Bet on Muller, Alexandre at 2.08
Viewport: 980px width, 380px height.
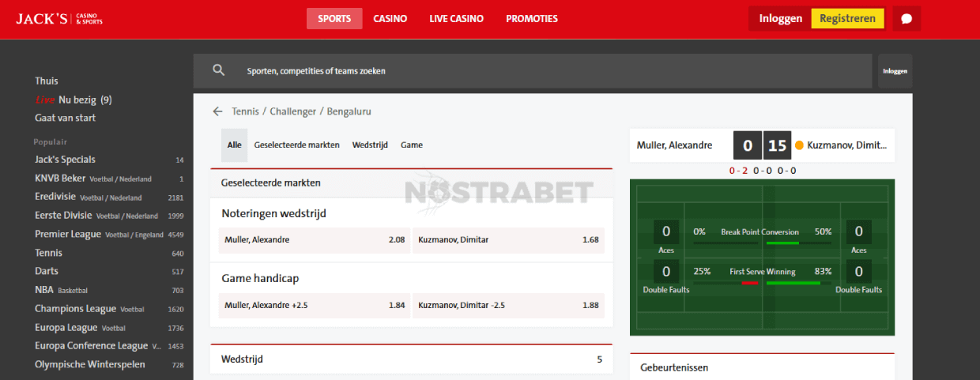pos(314,240)
